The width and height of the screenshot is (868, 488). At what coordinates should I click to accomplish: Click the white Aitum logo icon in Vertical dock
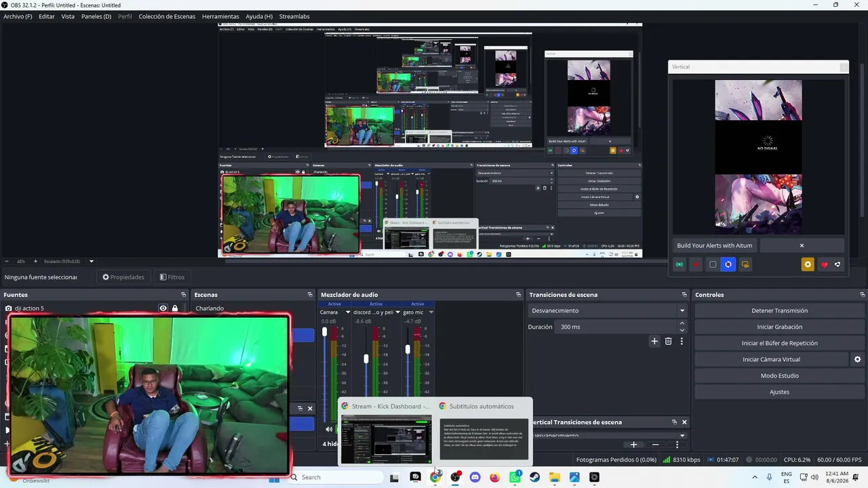click(837, 264)
